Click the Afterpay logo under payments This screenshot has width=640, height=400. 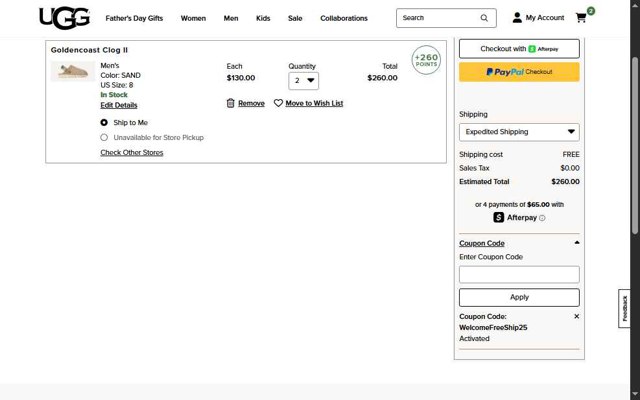coord(515,218)
